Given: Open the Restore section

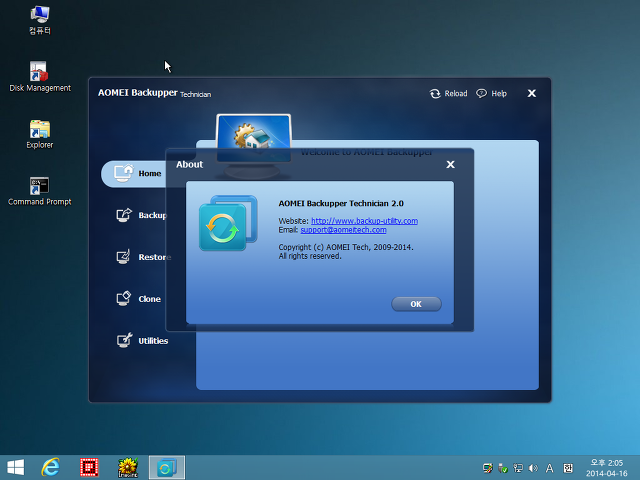Looking at the screenshot, I should (143, 257).
